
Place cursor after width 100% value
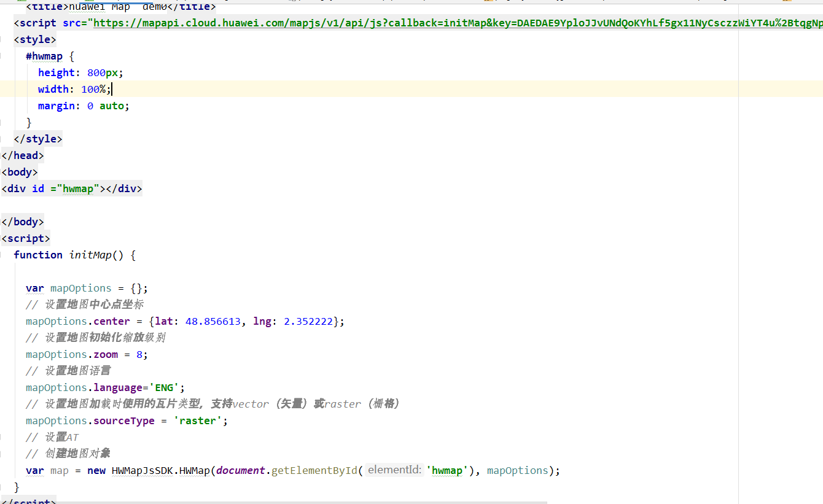point(112,89)
